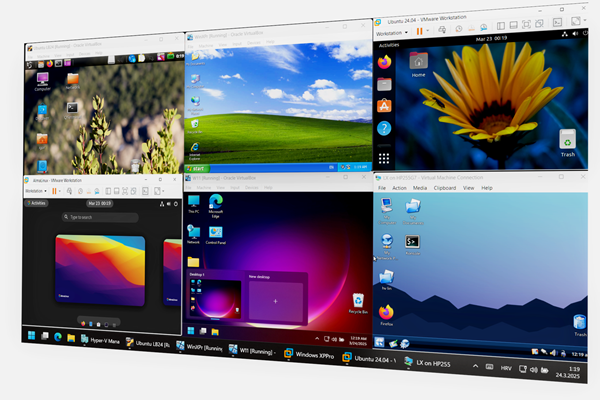
Task: Select Microsoft Edge icon on W11 guest desktop
Action: (x=216, y=206)
